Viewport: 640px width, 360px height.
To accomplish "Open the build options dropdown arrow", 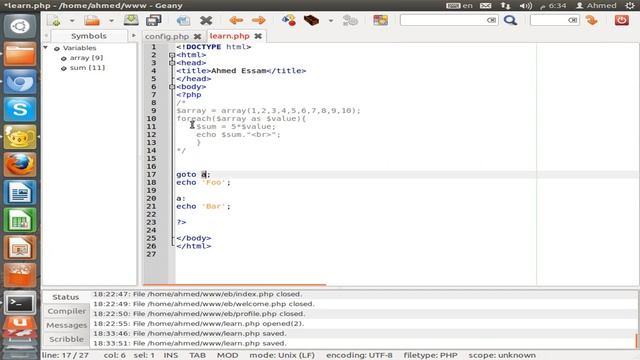I will pyautogui.click(x=331, y=20).
